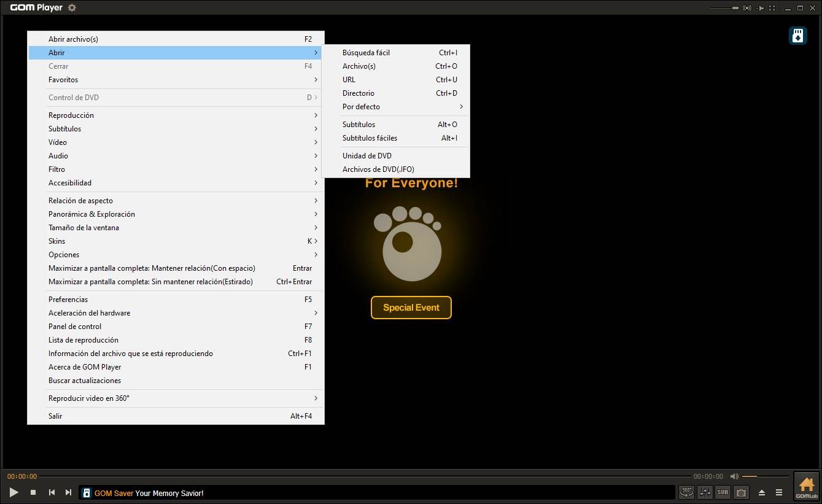The width and height of the screenshot is (822, 504).
Task: Select Archivos de DVD(.IFO) option
Action: [x=396, y=169]
